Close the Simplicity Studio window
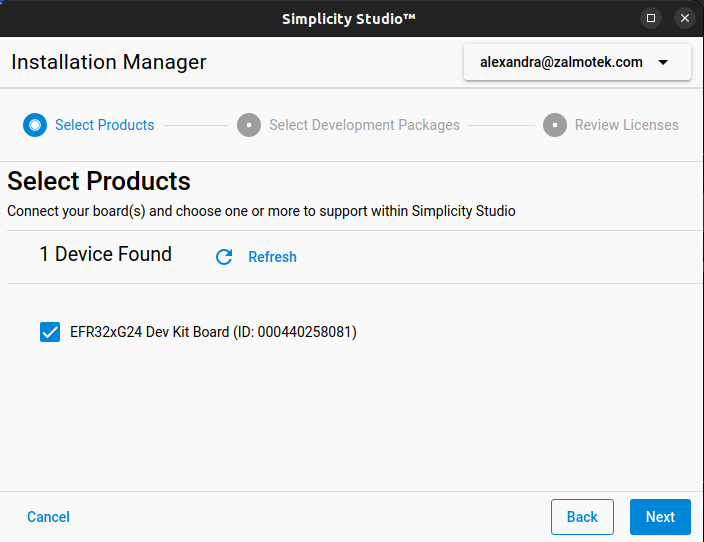 [x=685, y=18]
